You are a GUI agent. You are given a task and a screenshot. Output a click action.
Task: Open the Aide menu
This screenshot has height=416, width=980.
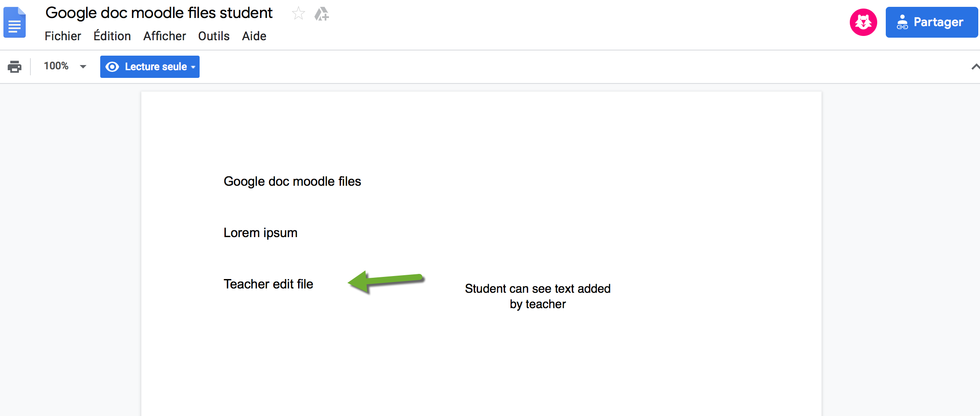coord(254,36)
